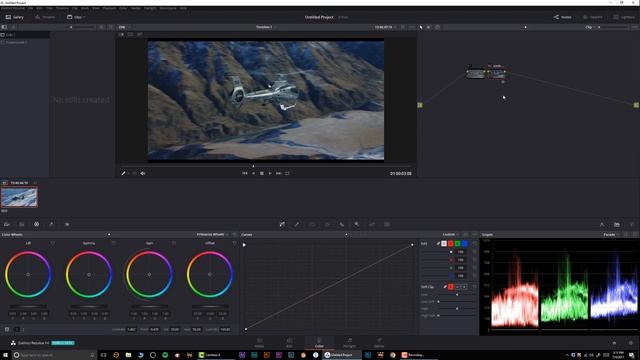
Task: Reset the Gamma color wheel
Action: [113, 243]
